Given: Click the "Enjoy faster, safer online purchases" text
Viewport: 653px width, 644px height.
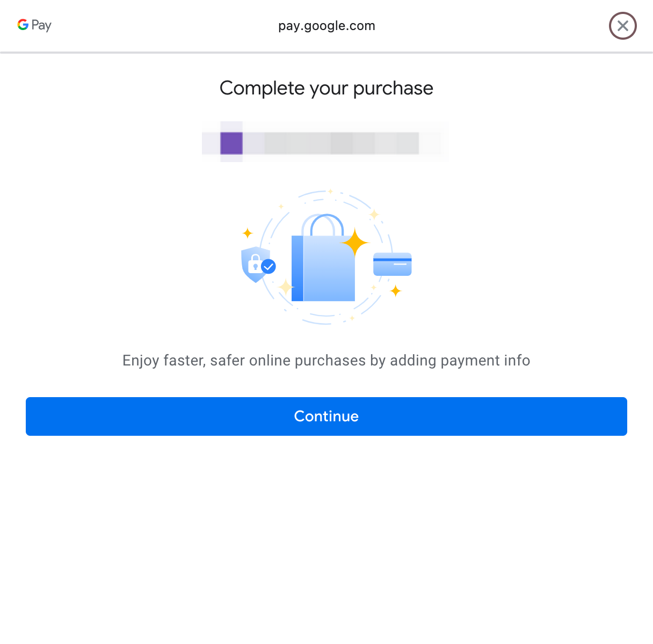Looking at the screenshot, I should pos(327,361).
